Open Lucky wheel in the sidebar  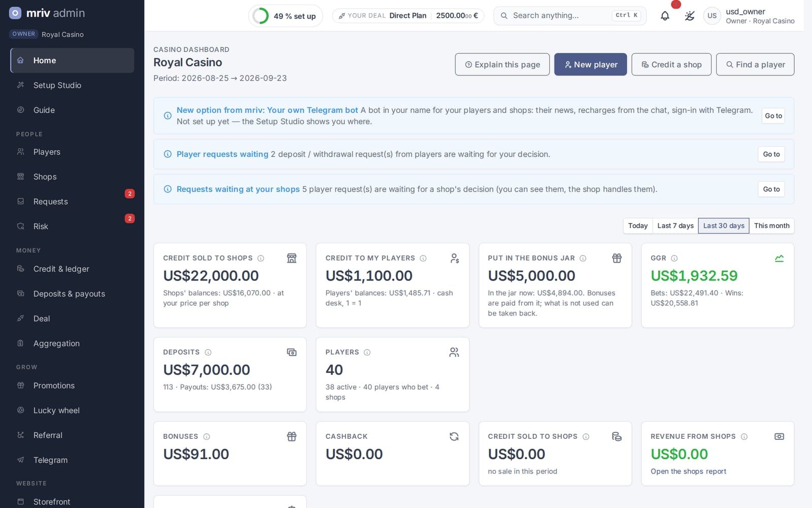click(x=72, y=410)
